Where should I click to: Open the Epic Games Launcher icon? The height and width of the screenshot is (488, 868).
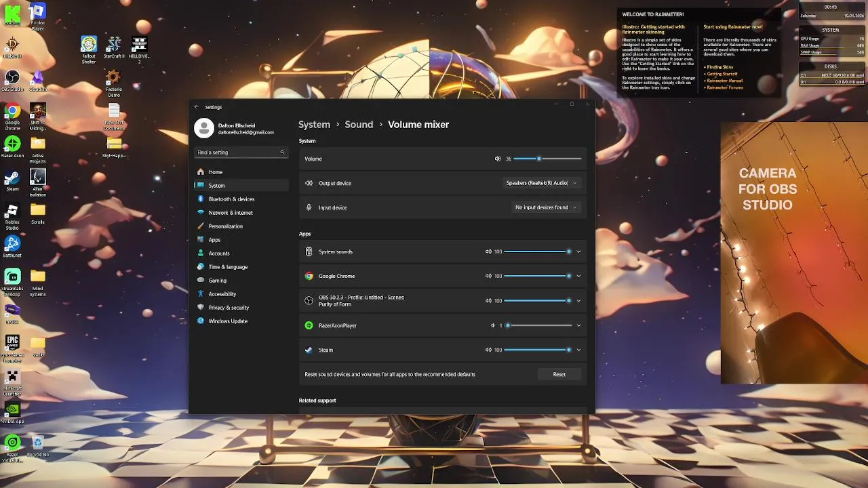(x=12, y=349)
